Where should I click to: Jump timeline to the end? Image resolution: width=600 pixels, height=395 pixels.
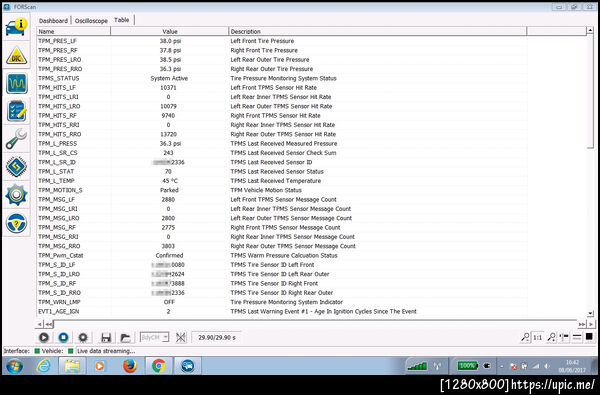pyautogui.click(x=582, y=325)
